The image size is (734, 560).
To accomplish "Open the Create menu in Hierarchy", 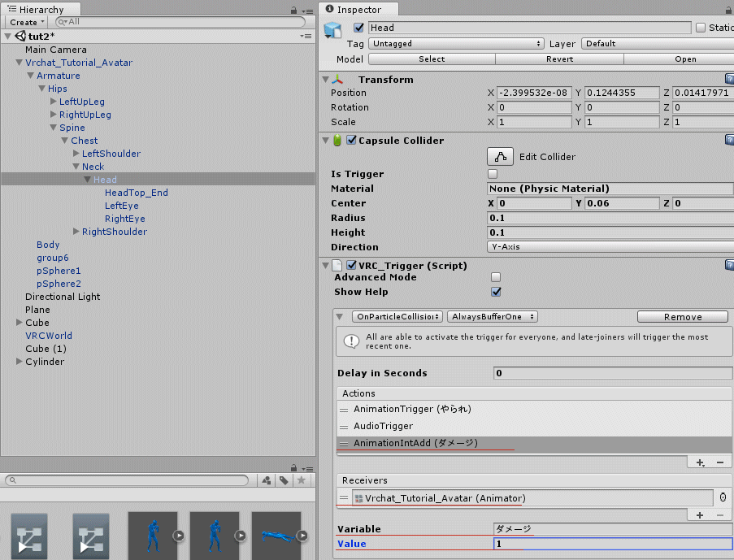I will (27, 22).
